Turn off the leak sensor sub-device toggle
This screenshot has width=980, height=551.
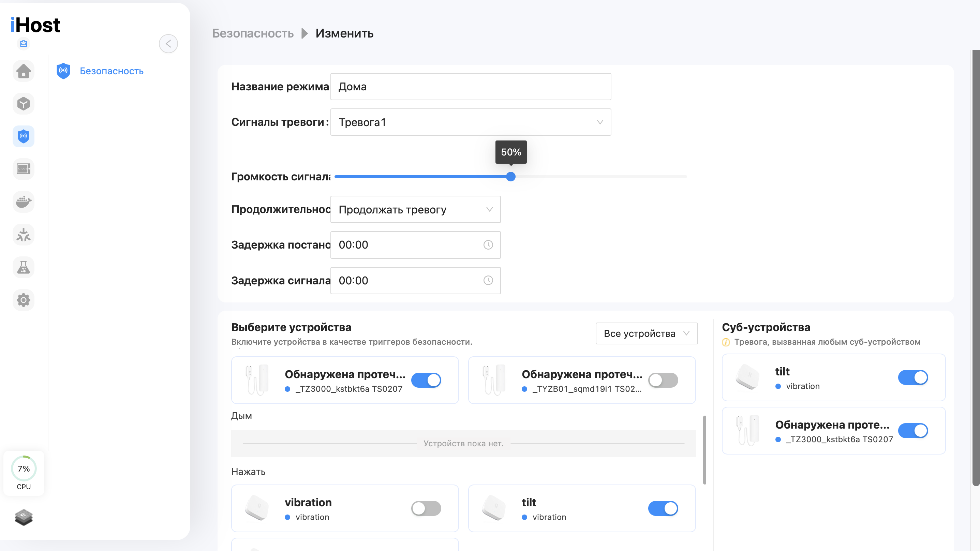click(913, 430)
